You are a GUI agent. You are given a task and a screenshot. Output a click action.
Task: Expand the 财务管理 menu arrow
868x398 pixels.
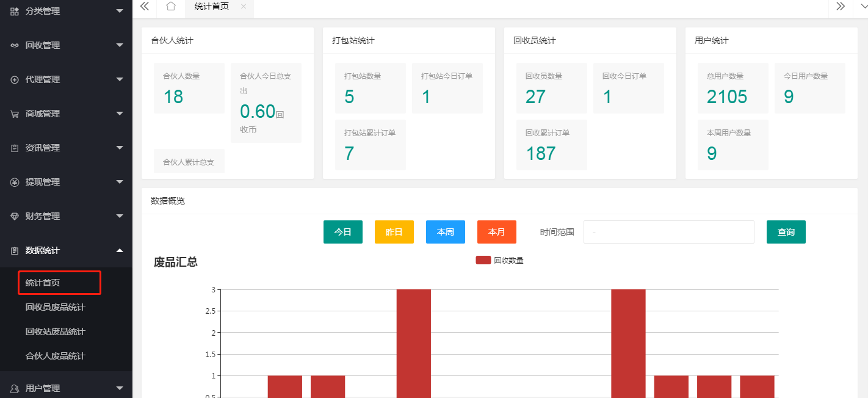[x=120, y=216]
